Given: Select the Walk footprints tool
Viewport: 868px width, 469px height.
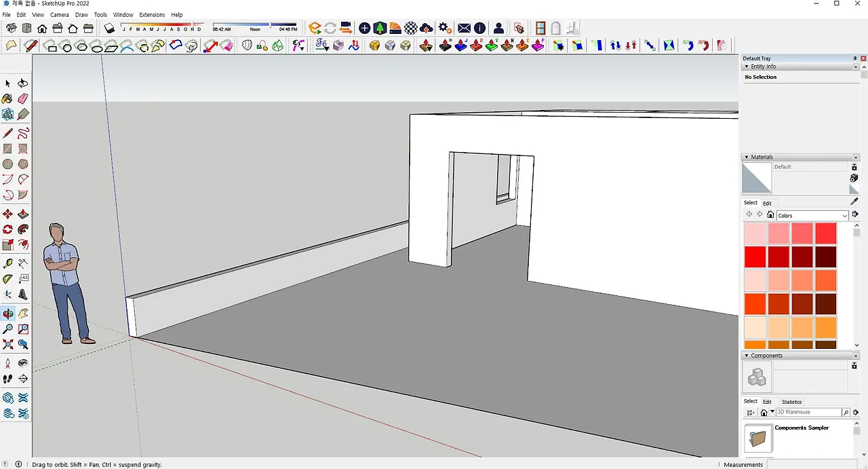Looking at the screenshot, I should (7, 379).
